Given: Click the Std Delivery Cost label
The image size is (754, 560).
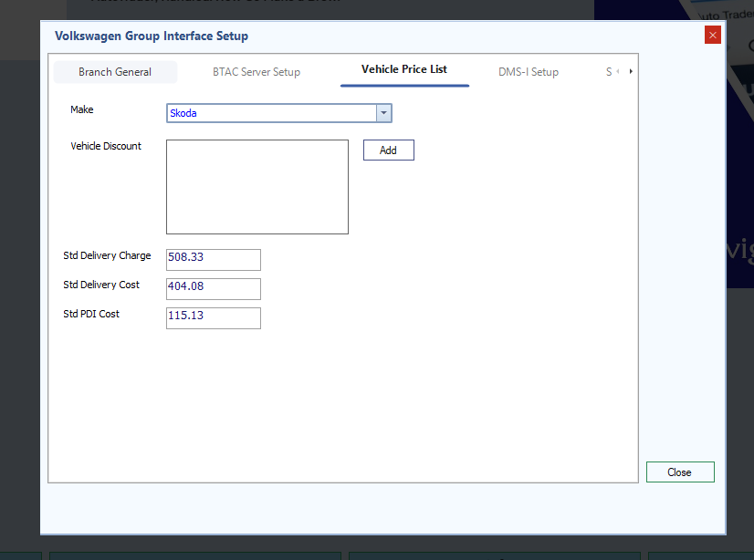Looking at the screenshot, I should coord(101,285).
